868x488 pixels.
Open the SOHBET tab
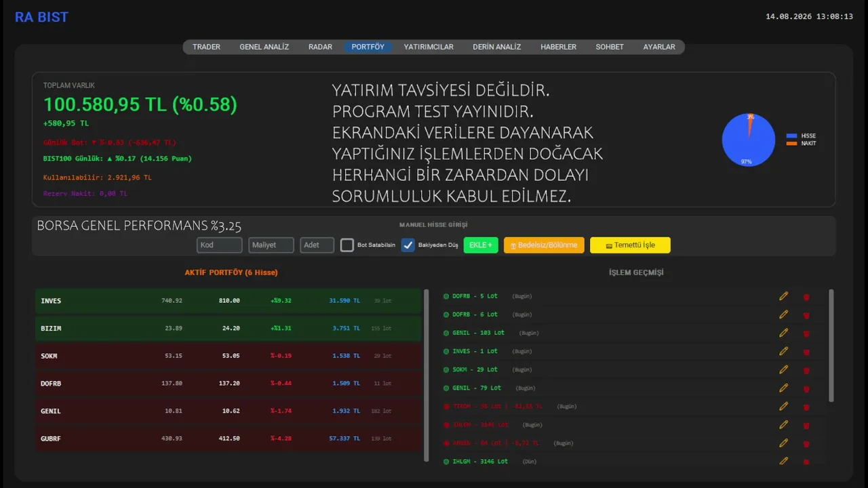tap(610, 47)
